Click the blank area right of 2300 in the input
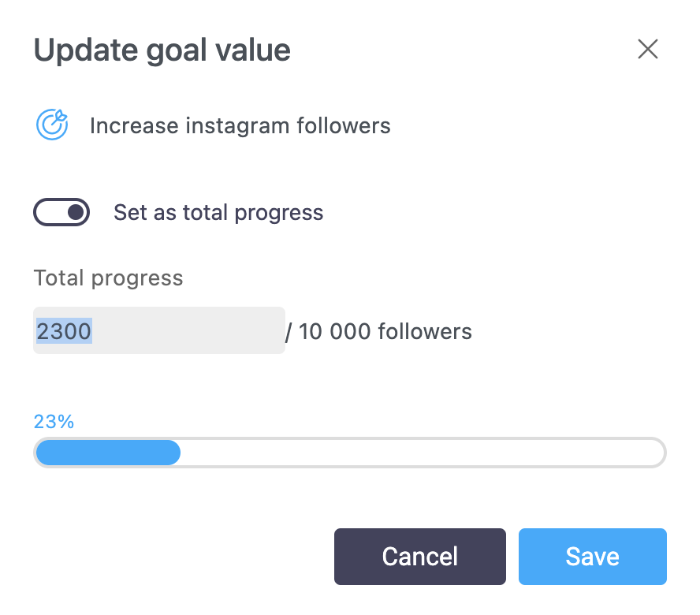Screen dimensions: 700x615 (189, 331)
